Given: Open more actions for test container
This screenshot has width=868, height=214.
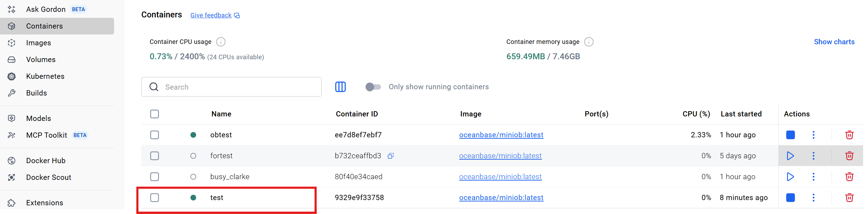Looking at the screenshot, I should pos(813,198).
